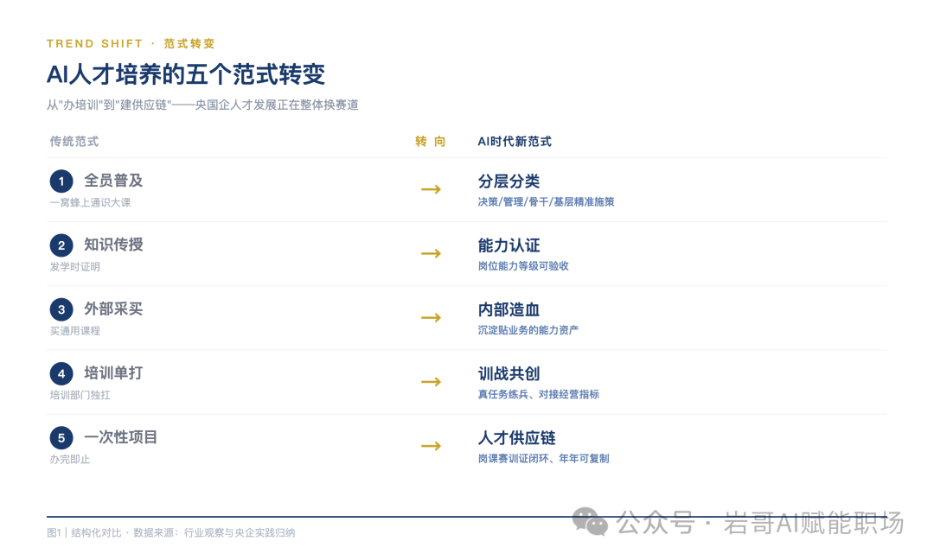Viewport: 934px width, 560px height.
Task: Select the '人才供应链' heading
Action: [516, 438]
